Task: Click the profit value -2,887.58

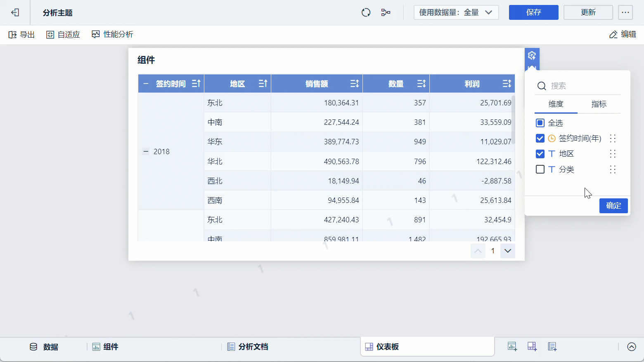Action: tap(496, 181)
